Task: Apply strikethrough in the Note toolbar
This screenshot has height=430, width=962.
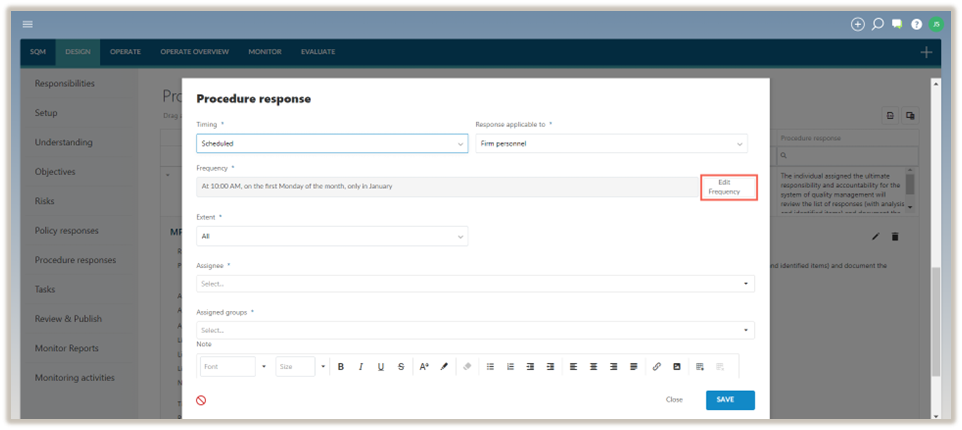Action: 401,367
